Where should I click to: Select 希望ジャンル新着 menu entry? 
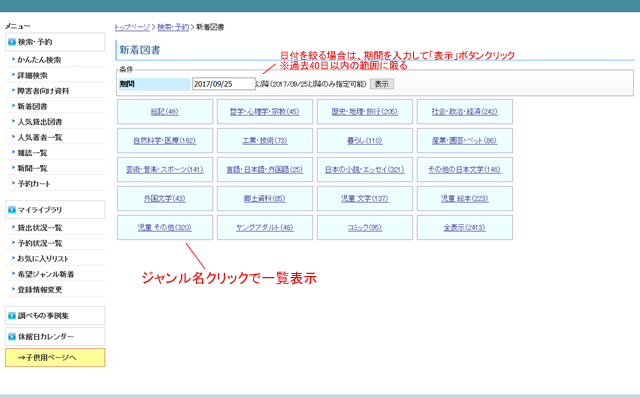click(x=46, y=274)
